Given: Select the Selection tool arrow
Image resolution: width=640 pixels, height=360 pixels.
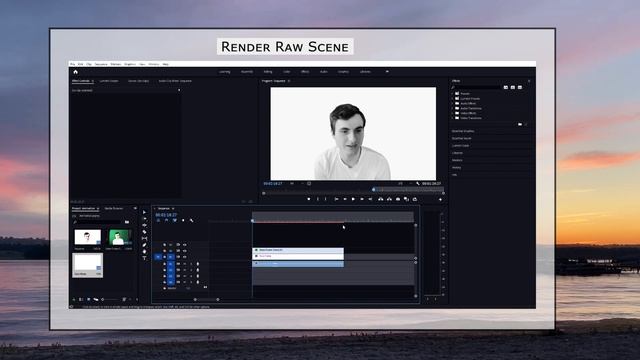Looking at the screenshot, I should click(x=144, y=212).
